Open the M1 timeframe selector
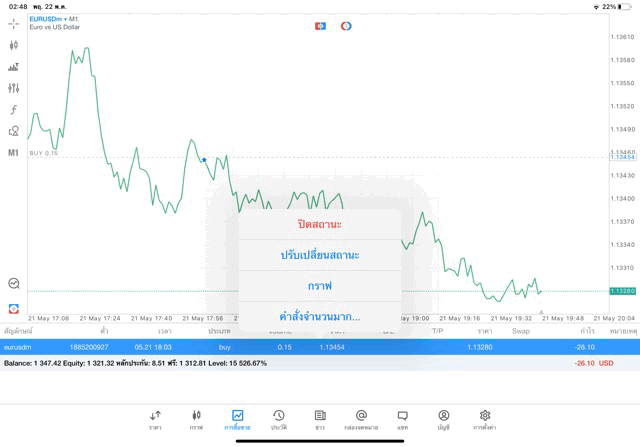 tap(14, 153)
